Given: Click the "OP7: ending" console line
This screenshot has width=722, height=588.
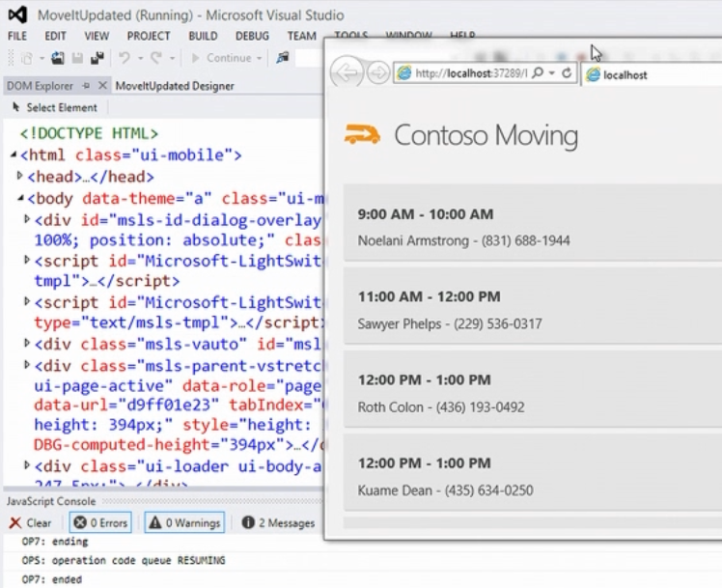Looking at the screenshot, I should click(x=55, y=542).
